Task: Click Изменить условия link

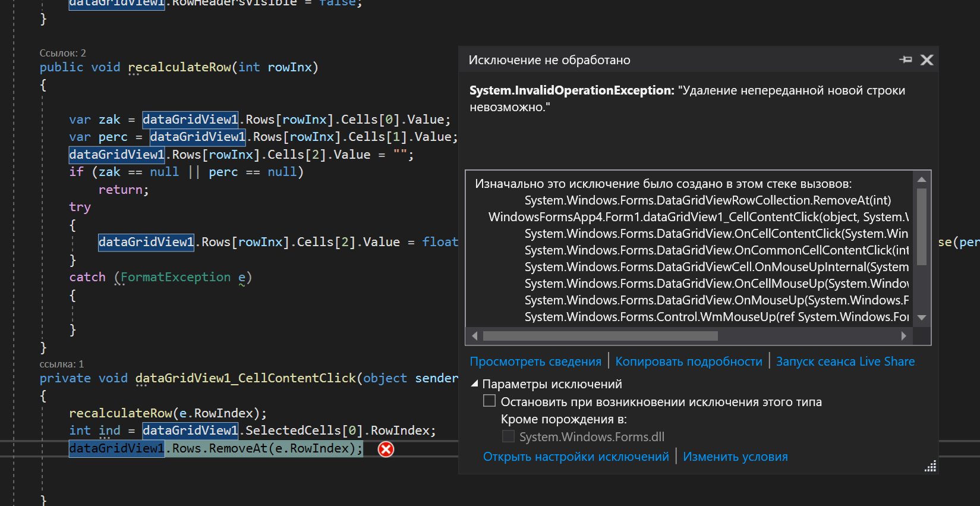Action: [x=735, y=457]
